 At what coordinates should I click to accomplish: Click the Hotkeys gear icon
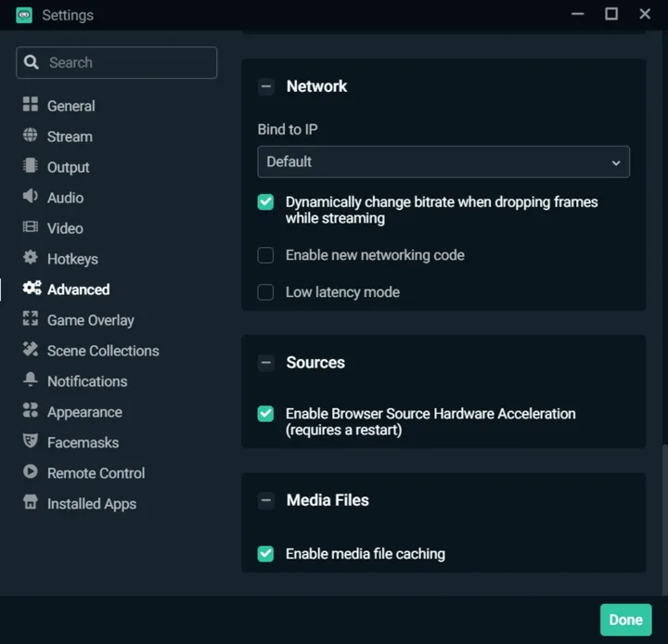(31, 257)
